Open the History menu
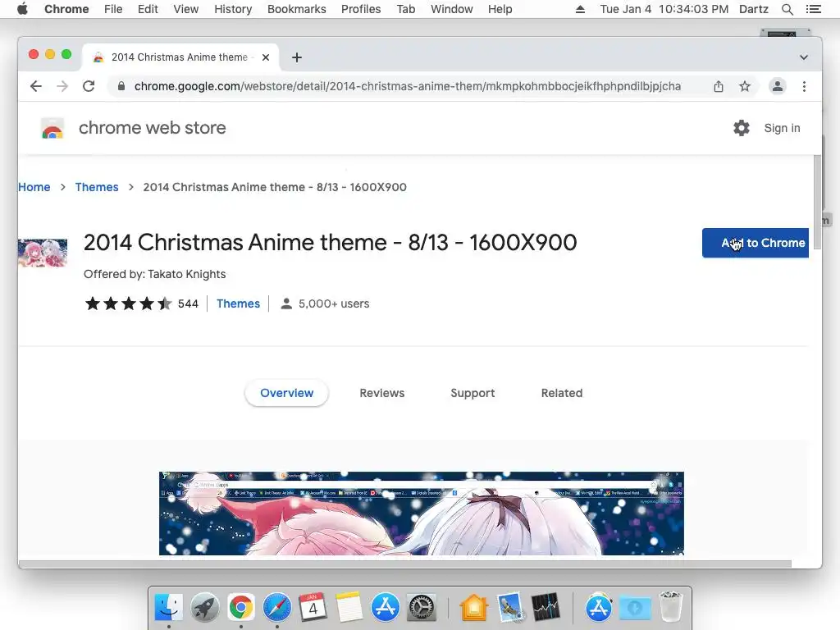This screenshot has height=630, width=840. pyautogui.click(x=233, y=9)
